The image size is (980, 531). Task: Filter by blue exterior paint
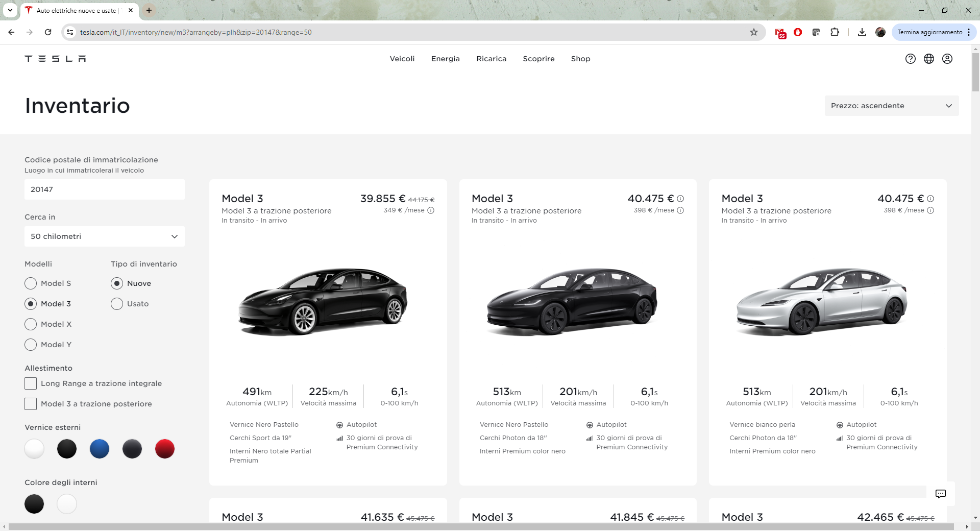100,449
